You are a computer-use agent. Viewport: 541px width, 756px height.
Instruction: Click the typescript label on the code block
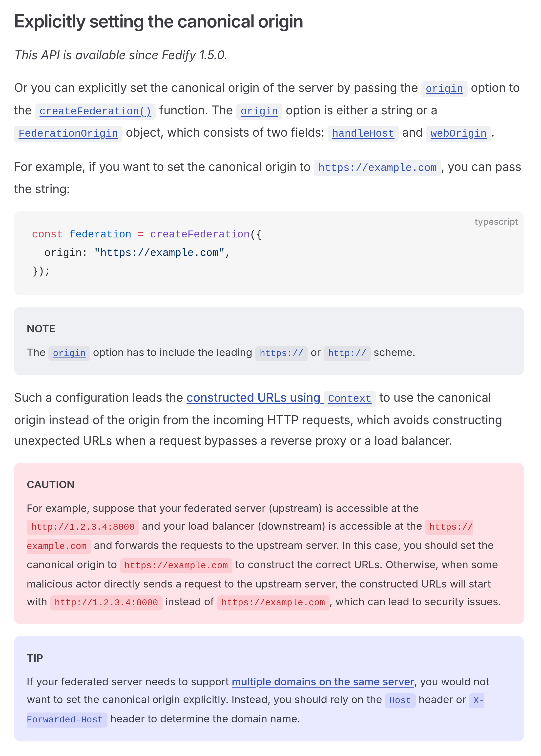pyautogui.click(x=496, y=222)
